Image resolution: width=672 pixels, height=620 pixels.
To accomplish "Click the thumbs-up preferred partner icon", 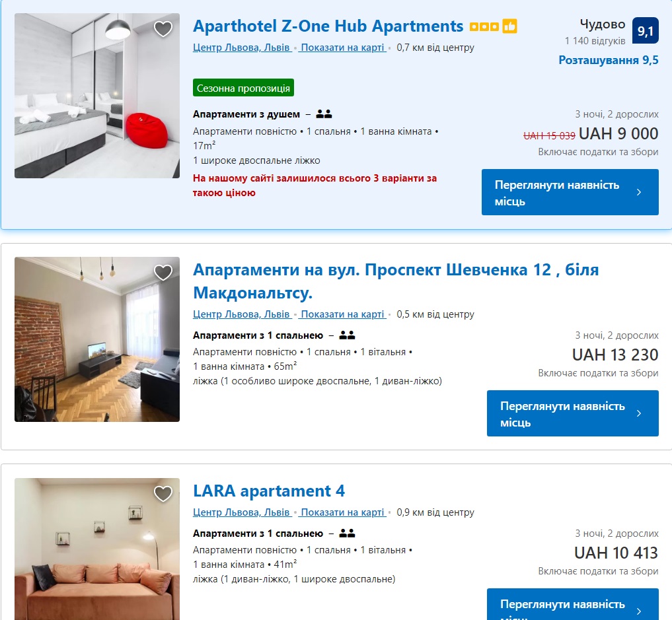I will point(509,26).
